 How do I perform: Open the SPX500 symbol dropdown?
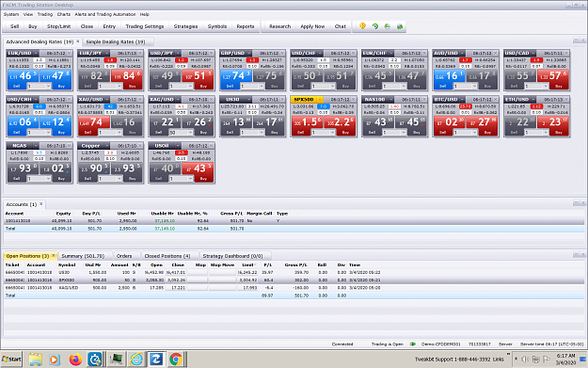click(x=320, y=100)
